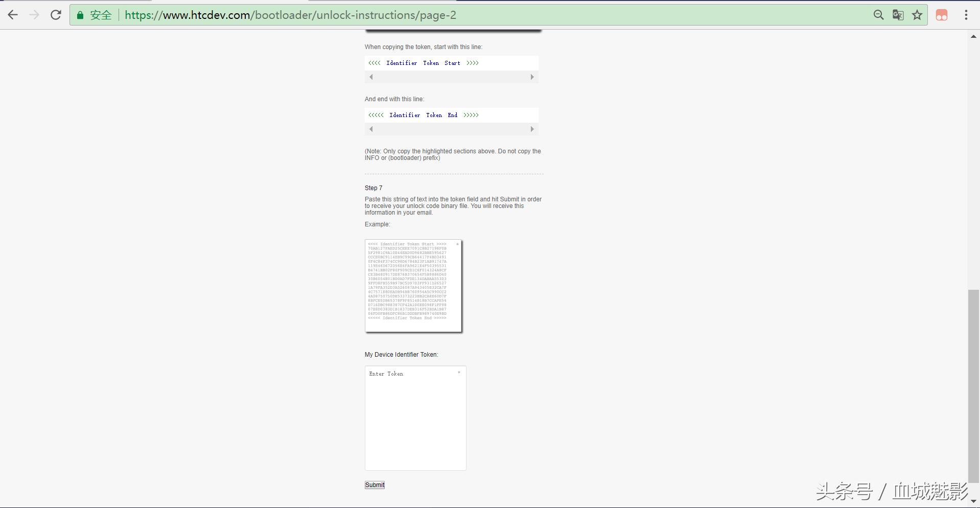Click the vertical page scrollbar thumb

974,386
